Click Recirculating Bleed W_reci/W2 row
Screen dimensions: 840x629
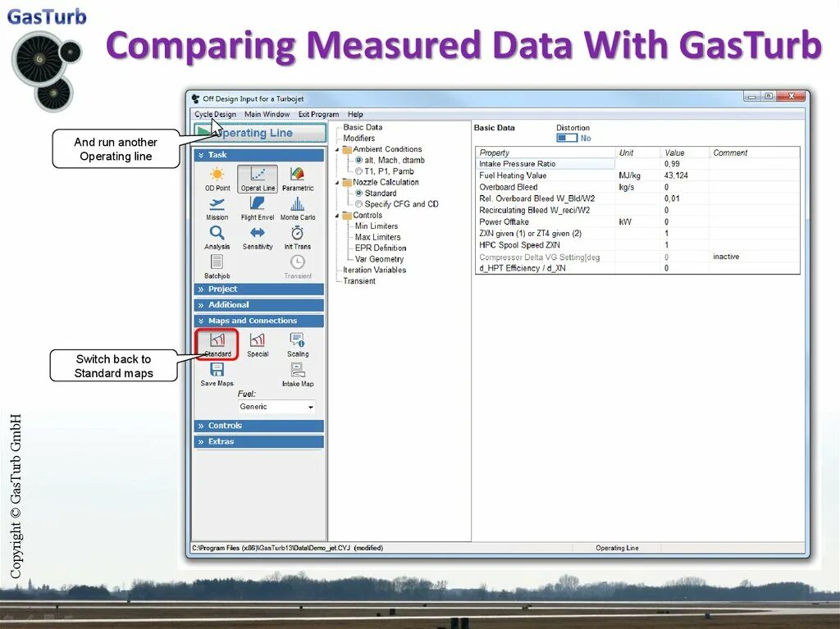637,211
